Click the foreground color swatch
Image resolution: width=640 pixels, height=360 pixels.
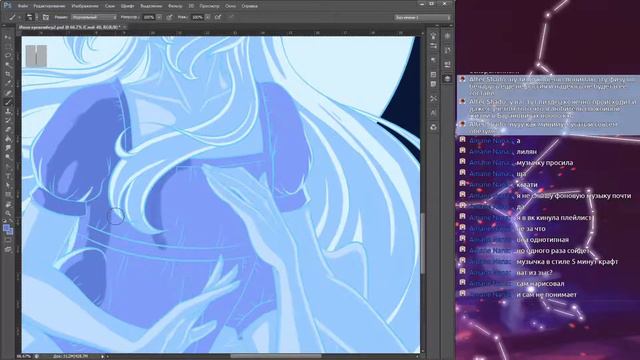(x=7, y=229)
